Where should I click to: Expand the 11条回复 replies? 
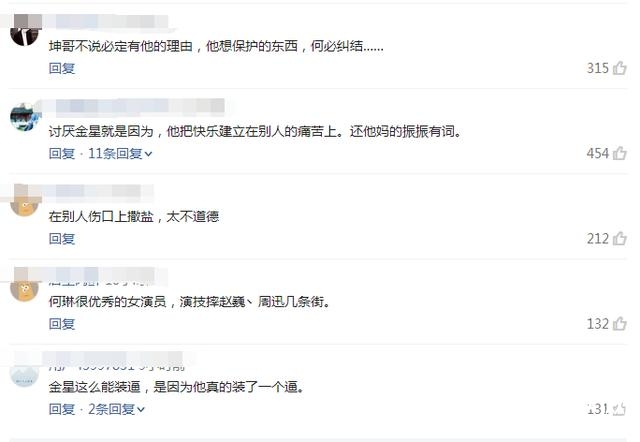tap(120, 153)
